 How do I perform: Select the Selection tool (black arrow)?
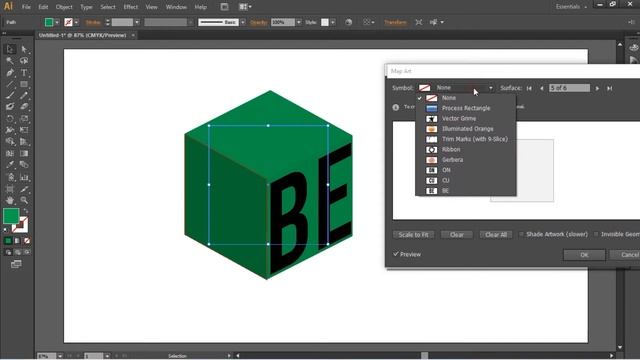click(10, 49)
